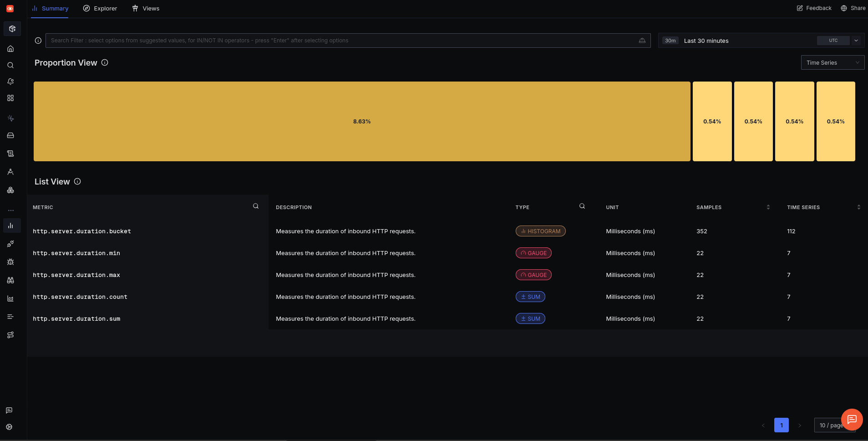Switch to the Explorer tab
868x441 pixels.
point(100,9)
